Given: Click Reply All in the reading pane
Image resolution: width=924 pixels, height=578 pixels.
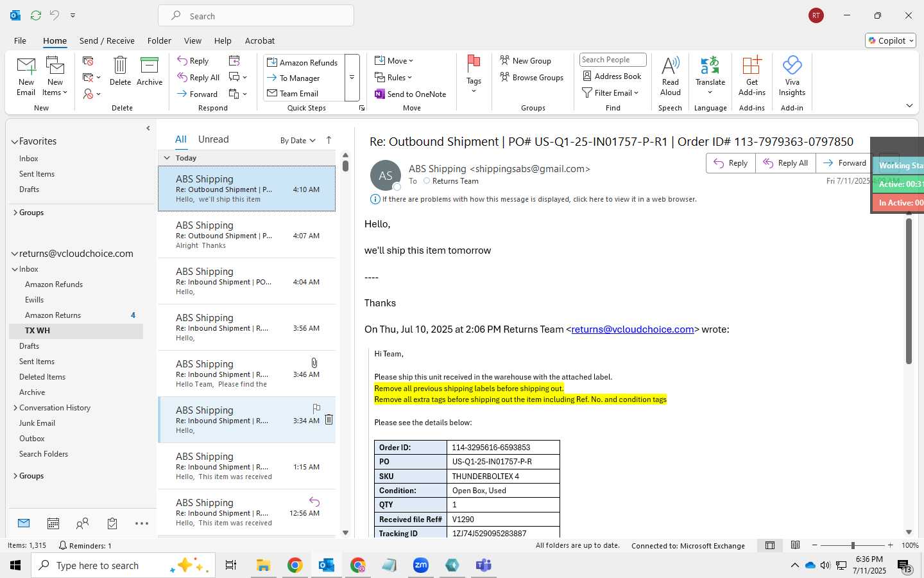Looking at the screenshot, I should click(785, 163).
